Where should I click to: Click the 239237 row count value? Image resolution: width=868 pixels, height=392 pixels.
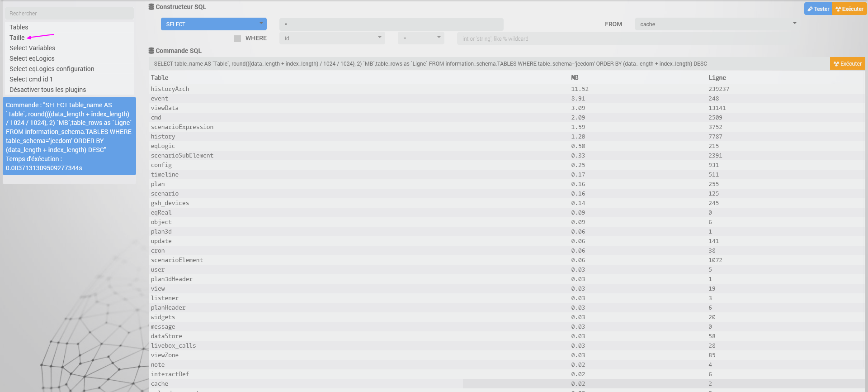click(719, 89)
